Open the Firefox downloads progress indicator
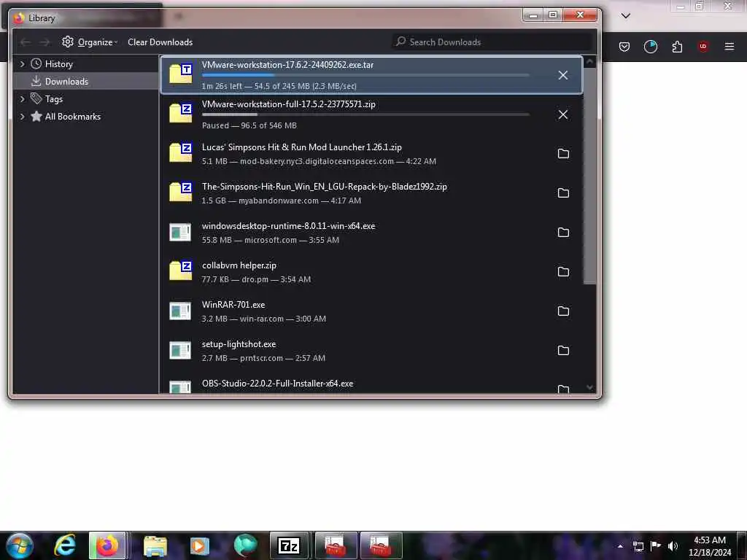Viewport: 747px width, 560px height. click(x=650, y=47)
